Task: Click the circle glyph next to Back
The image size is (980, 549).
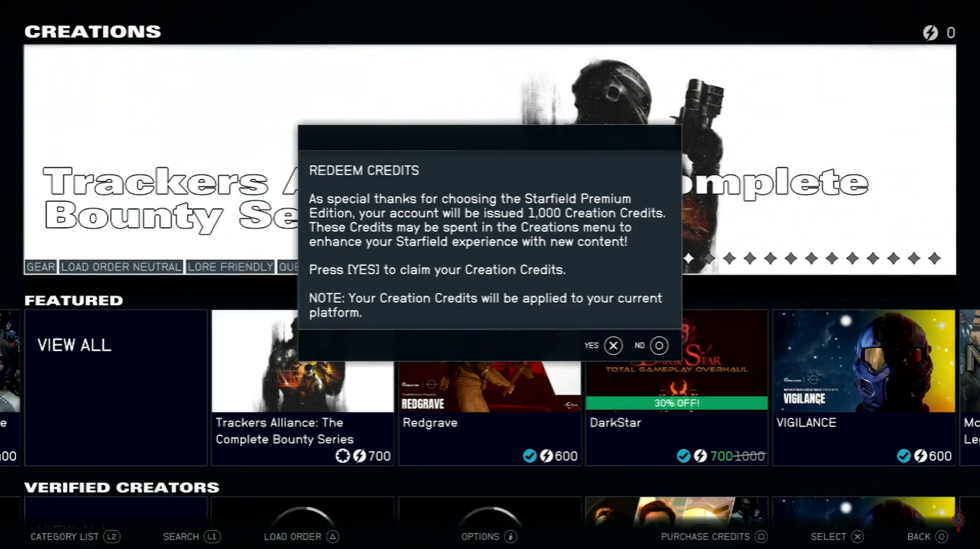Action: [941, 537]
